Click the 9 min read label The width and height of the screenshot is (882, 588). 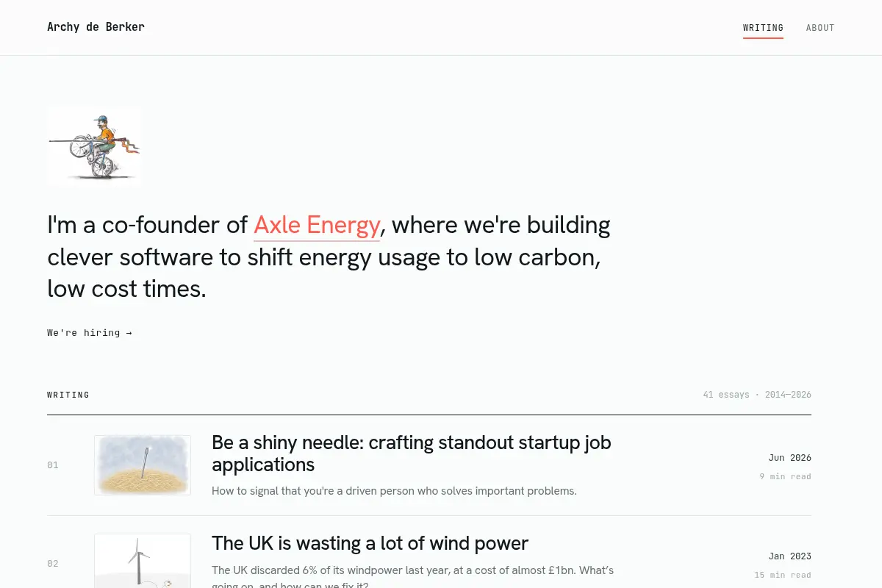[785, 477]
